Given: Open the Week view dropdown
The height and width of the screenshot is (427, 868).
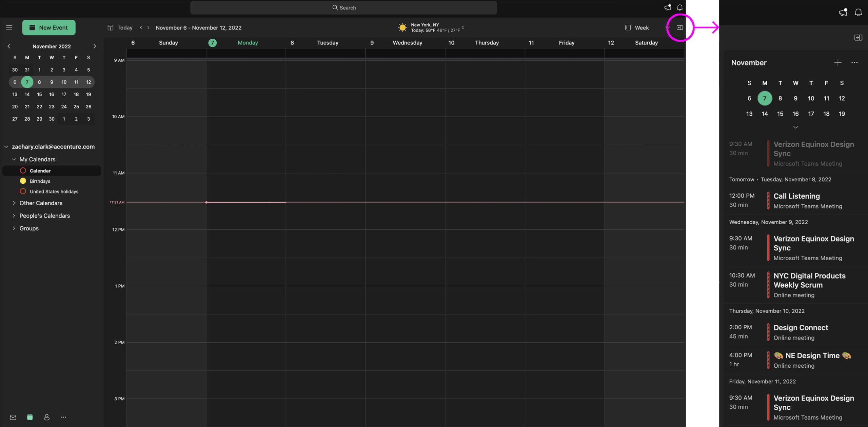Looking at the screenshot, I should [642, 28].
